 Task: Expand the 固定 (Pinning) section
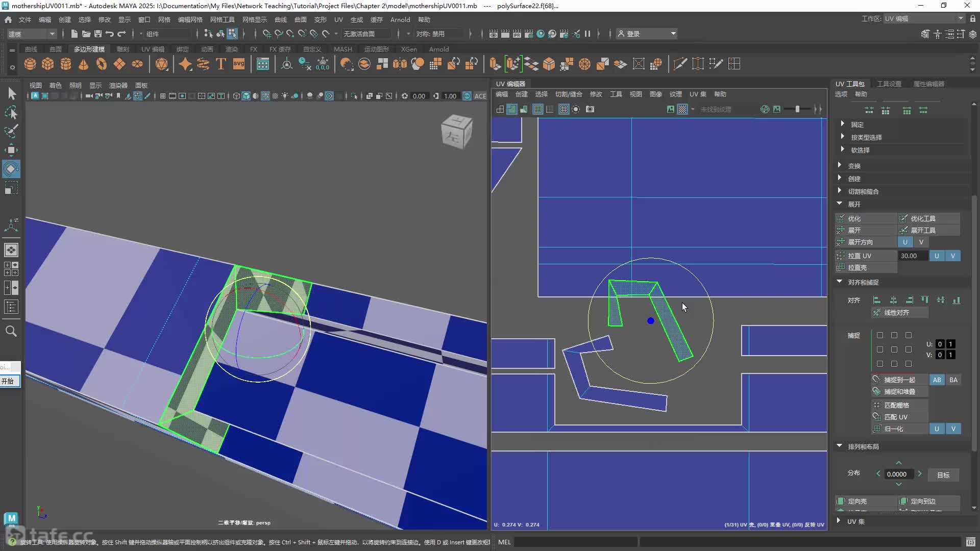coord(843,124)
